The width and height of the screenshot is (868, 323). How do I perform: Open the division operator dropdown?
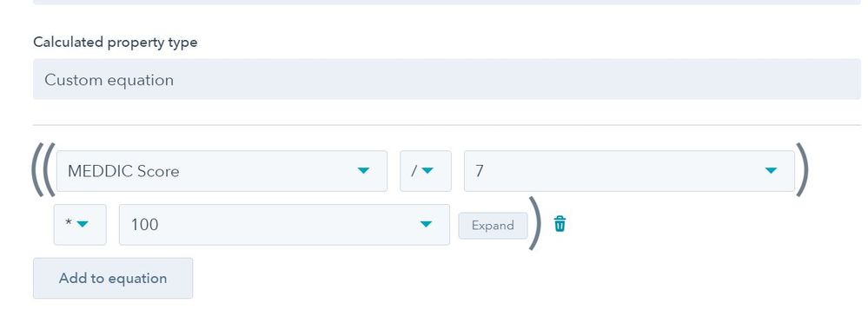pyautogui.click(x=426, y=171)
